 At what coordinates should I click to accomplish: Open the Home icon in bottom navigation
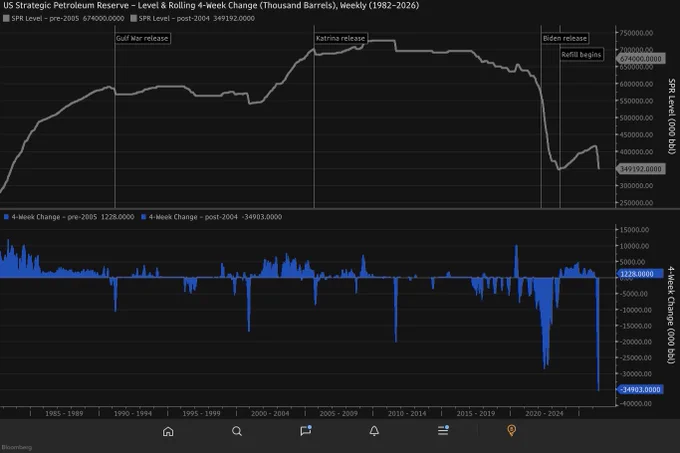click(x=168, y=431)
